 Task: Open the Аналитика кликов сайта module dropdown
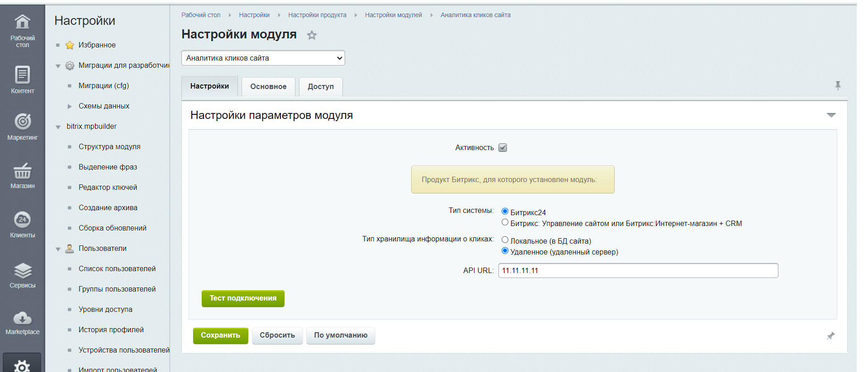click(263, 58)
